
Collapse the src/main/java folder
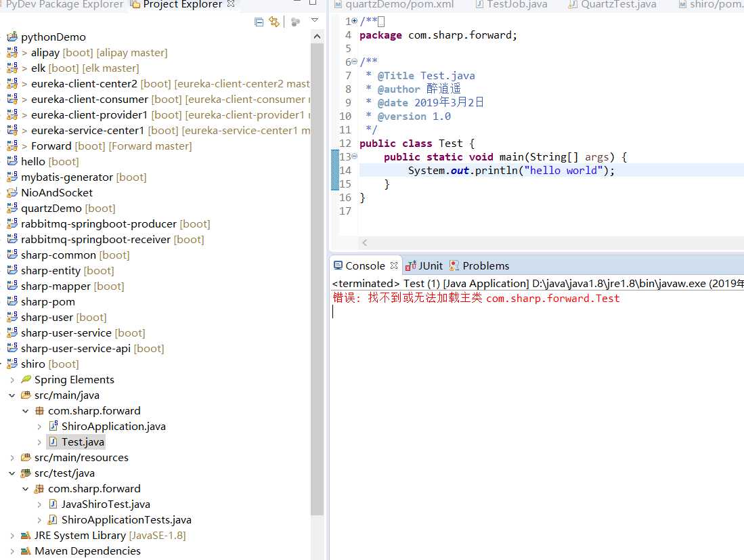[12, 395]
